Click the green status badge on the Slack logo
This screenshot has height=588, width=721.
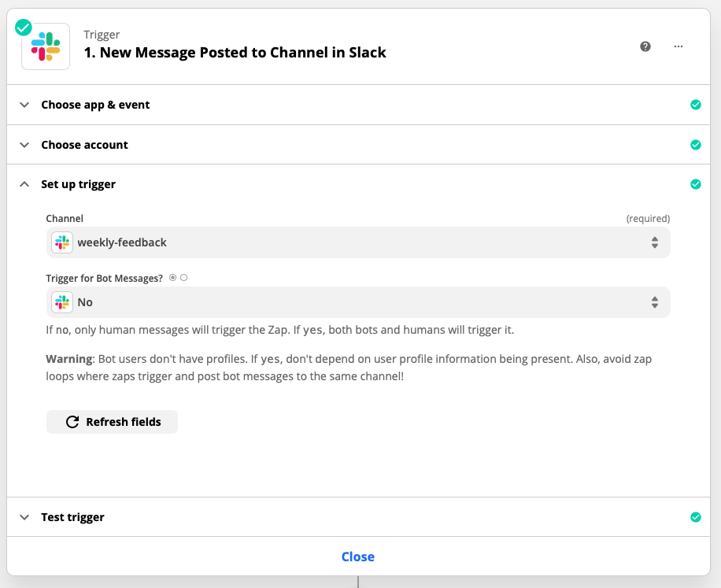click(x=24, y=28)
